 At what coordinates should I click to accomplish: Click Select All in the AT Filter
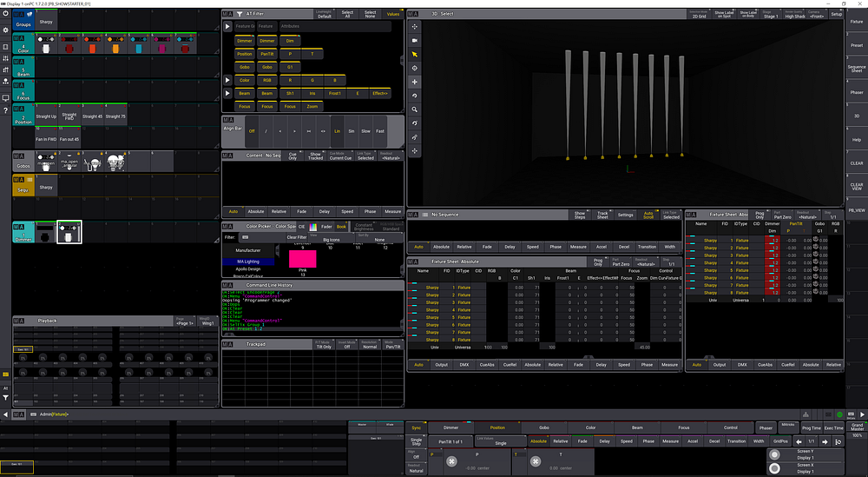click(346, 15)
